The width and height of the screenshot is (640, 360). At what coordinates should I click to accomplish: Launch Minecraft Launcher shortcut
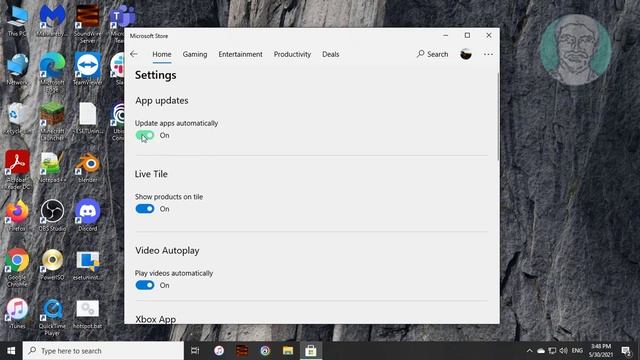coord(52,121)
